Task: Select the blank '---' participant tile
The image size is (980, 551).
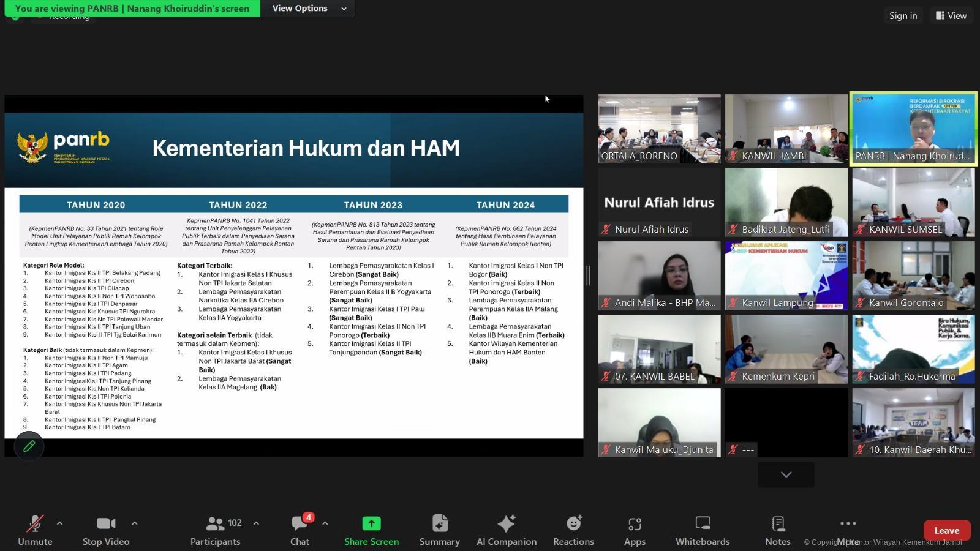Action: click(x=786, y=422)
